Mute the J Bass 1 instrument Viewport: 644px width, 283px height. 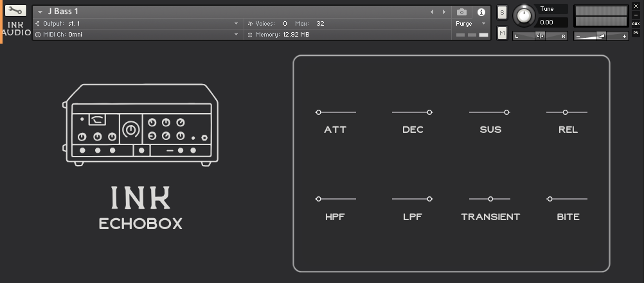pos(502,33)
